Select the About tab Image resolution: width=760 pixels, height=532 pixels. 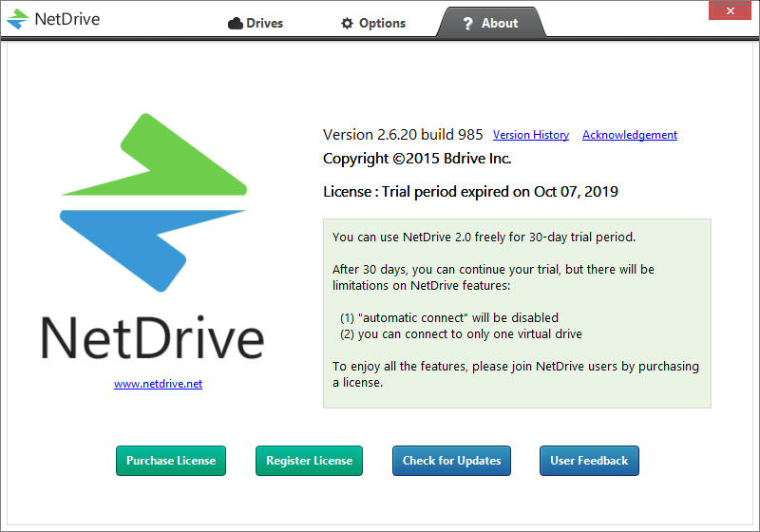pyautogui.click(x=491, y=23)
